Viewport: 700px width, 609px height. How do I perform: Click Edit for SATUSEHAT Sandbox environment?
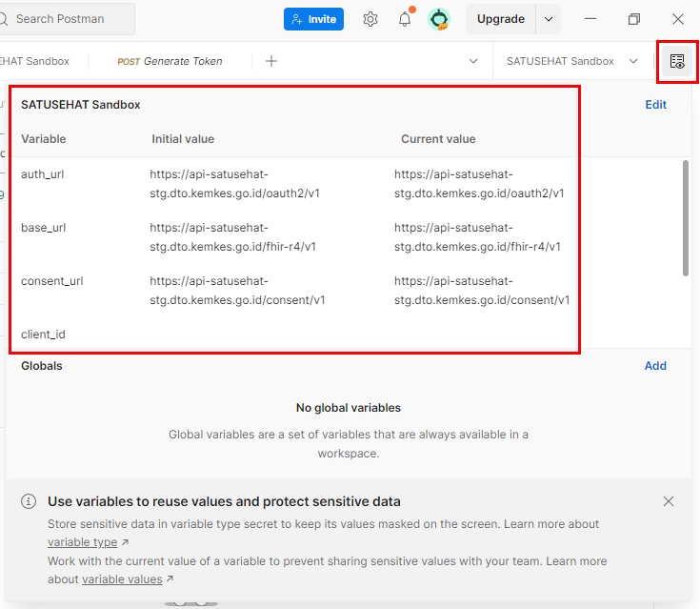pos(655,105)
